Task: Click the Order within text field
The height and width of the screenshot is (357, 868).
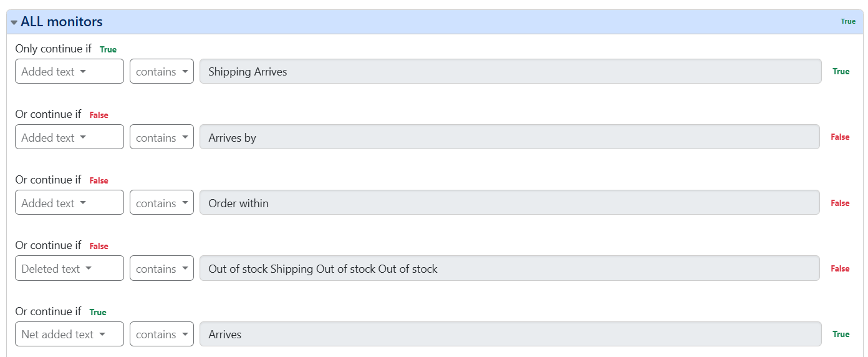Action: point(509,202)
